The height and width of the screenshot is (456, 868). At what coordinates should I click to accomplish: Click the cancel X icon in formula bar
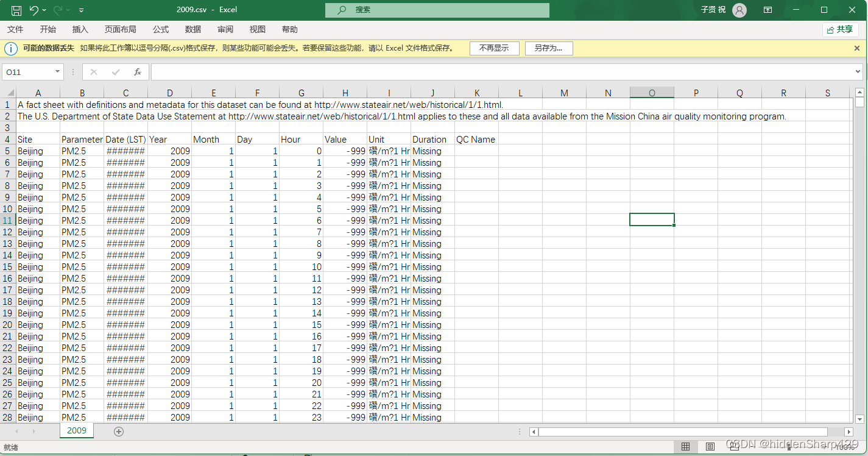click(94, 72)
